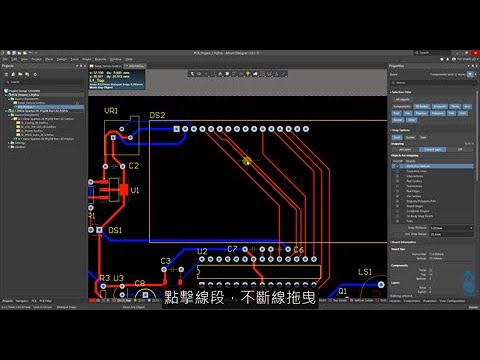Switch to the schematic document tab
The width and height of the screenshot is (480, 360).
click(106, 66)
